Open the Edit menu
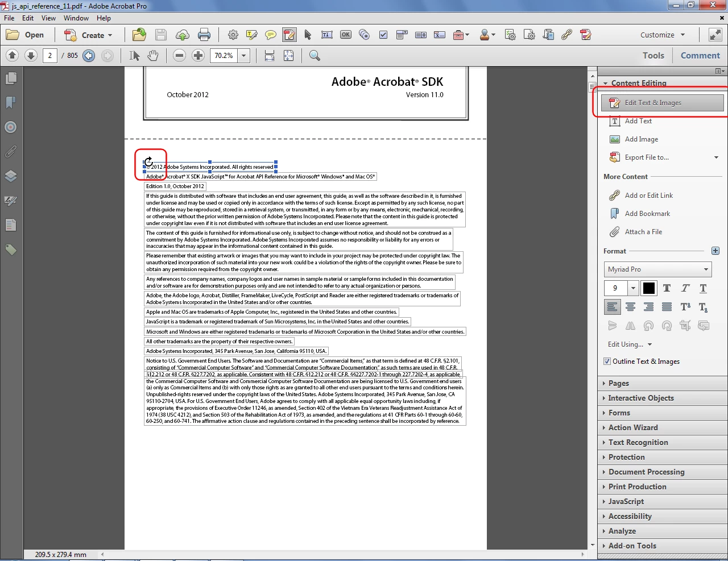This screenshot has height=561, width=728. click(x=28, y=18)
